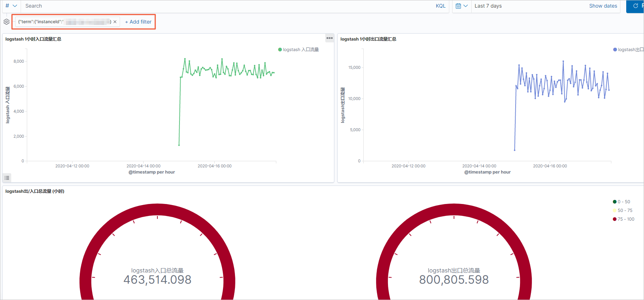The width and height of the screenshot is (644, 300).
Task: Open filter options gear menu
Action: tap(7, 22)
